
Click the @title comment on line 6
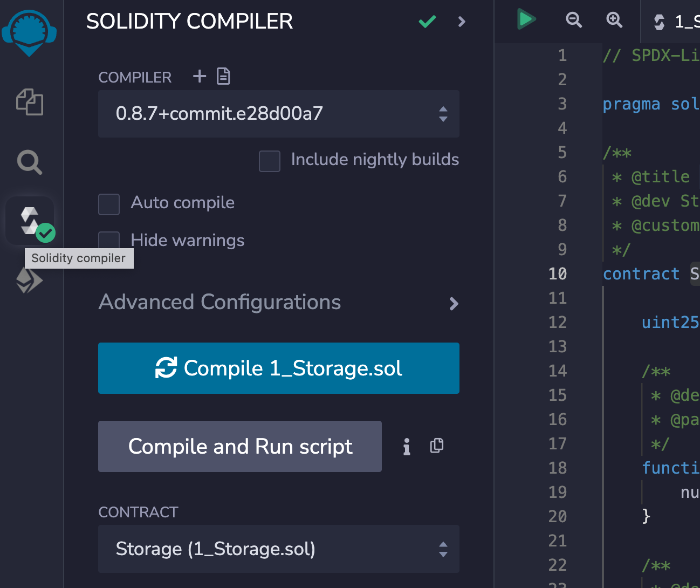tap(661, 176)
